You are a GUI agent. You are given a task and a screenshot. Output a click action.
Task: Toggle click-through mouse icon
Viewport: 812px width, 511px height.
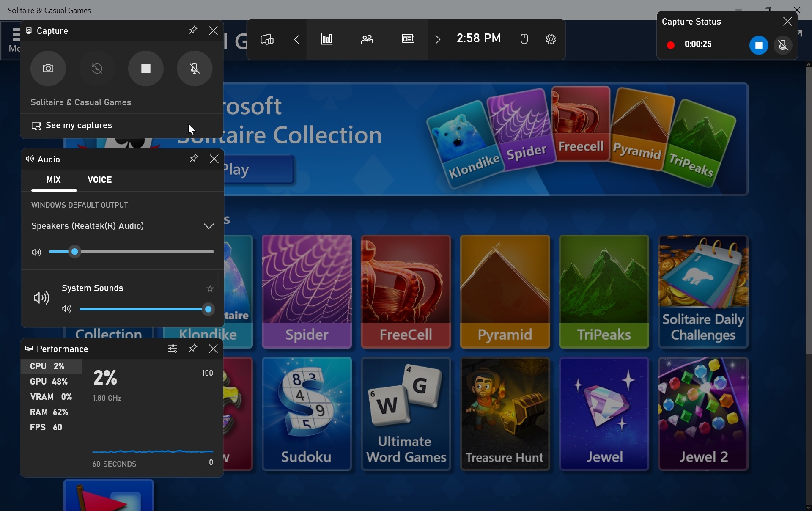[524, 39]
